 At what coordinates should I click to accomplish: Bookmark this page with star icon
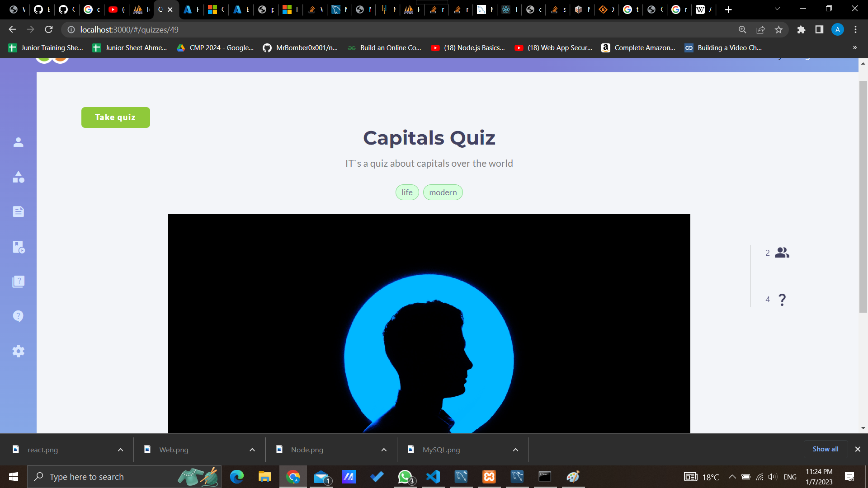(778, 29)
